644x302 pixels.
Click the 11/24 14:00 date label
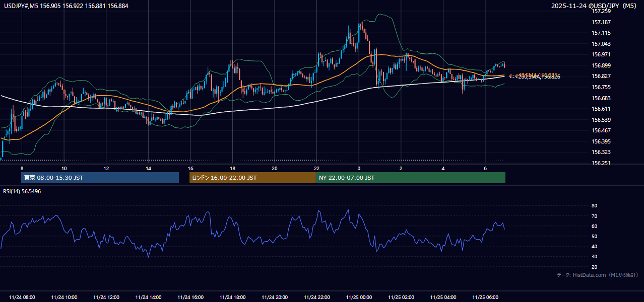148,297
